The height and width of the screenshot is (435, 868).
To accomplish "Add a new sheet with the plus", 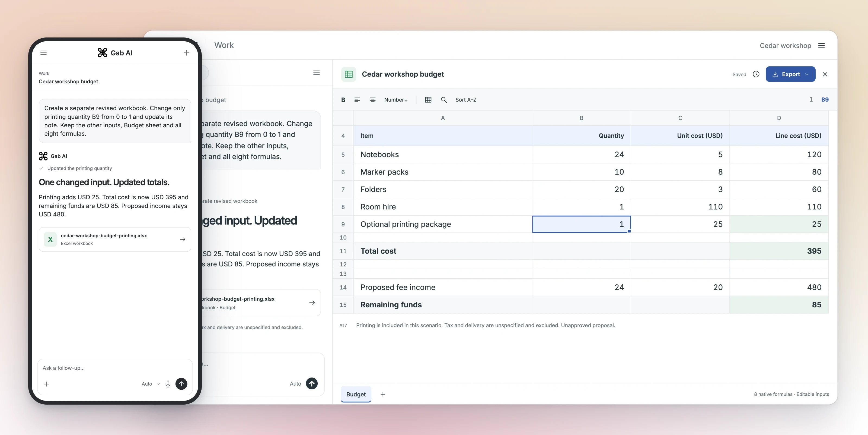I will 383,394.
